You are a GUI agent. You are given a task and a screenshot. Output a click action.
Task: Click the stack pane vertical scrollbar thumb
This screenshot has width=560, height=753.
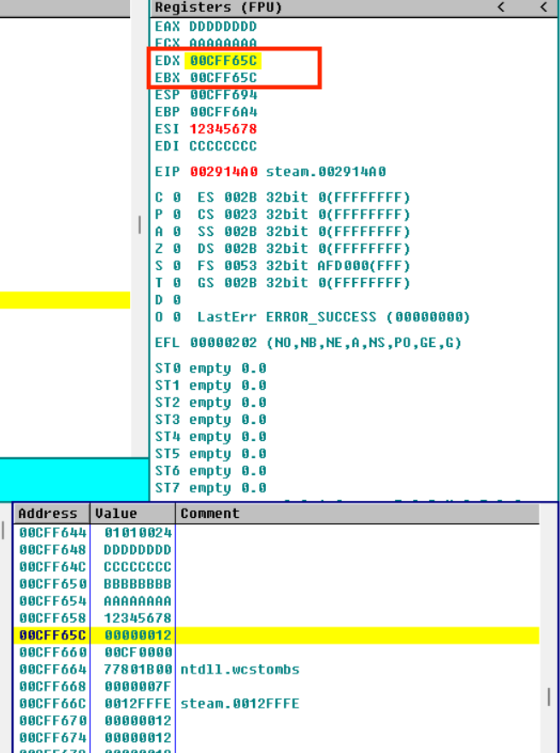[x=549, y=697]
